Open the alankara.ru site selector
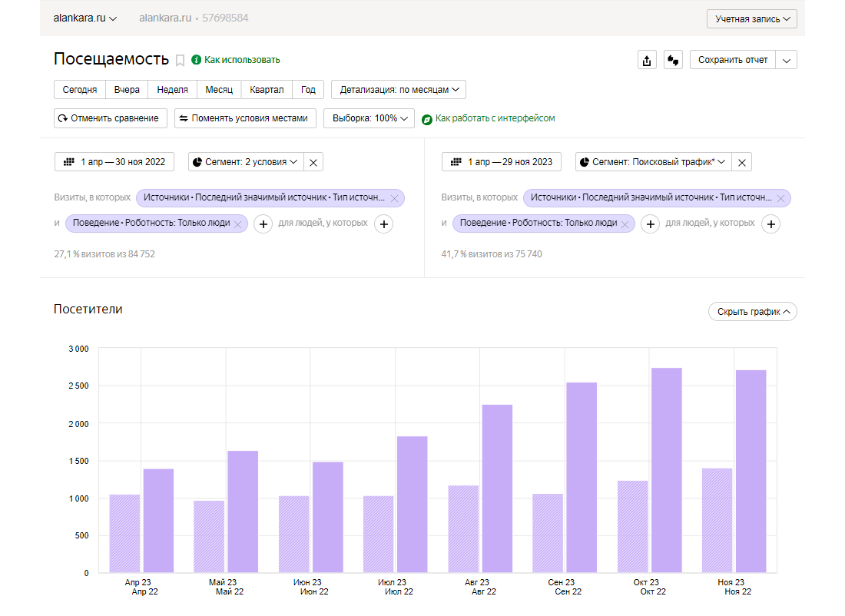 coord(85,18)
